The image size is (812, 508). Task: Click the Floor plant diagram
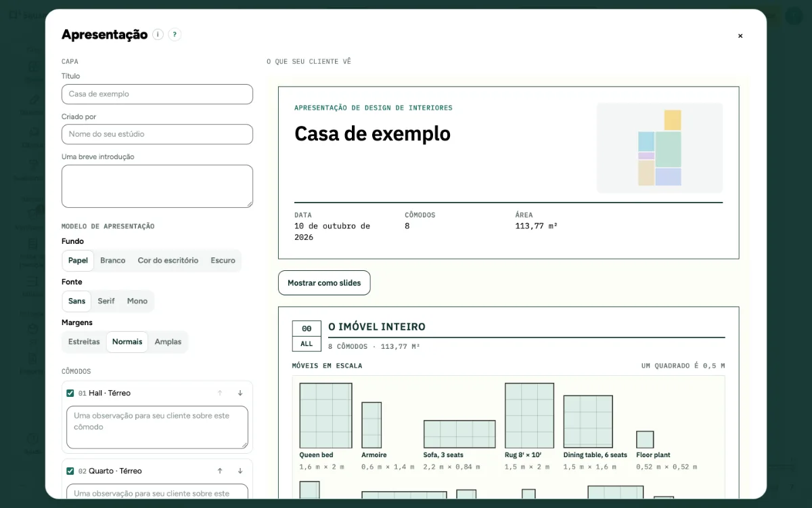point(645,440)
